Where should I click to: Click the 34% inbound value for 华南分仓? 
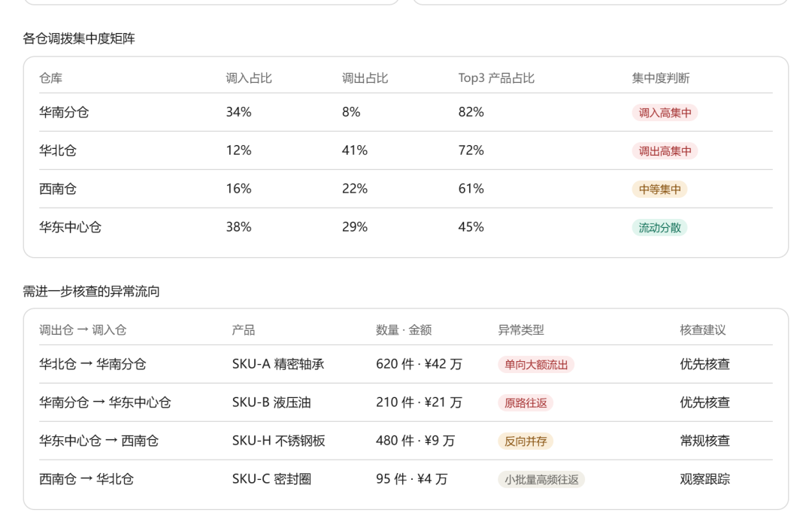239,112
